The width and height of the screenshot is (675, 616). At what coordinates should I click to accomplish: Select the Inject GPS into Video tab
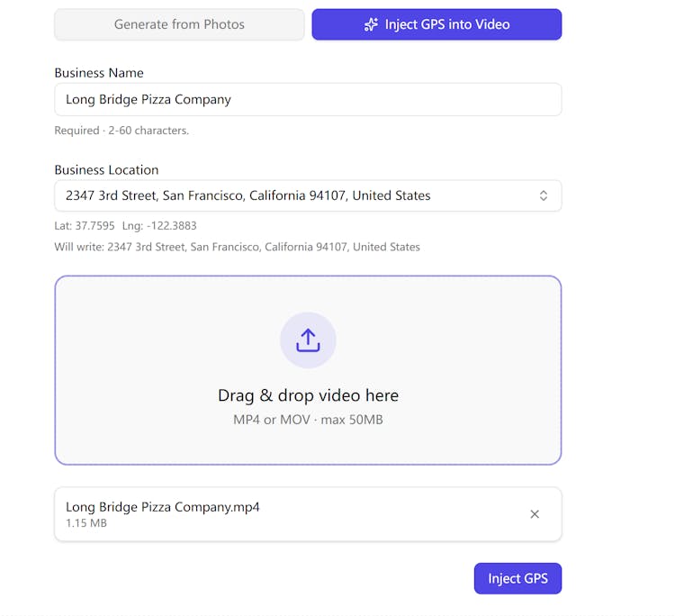coord(436,24)
